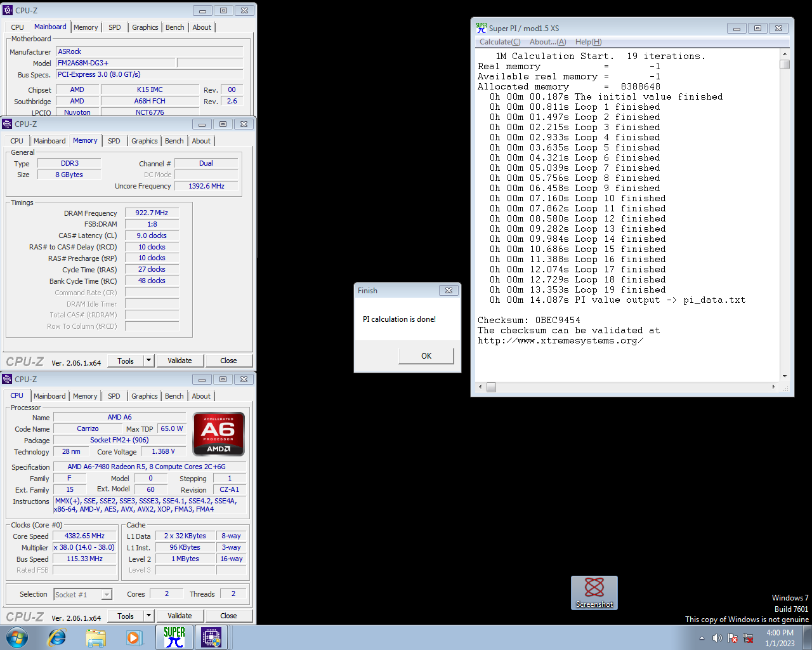Open Graphics tab in top Mainboard CPU-Z window
Screen dimensions: 812x650
[x=145, y=27]
